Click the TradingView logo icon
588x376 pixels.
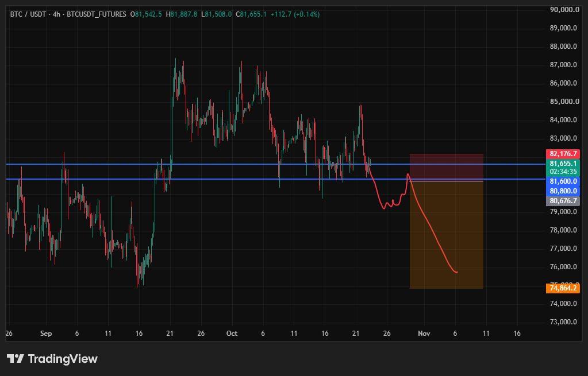pos(16,359)
